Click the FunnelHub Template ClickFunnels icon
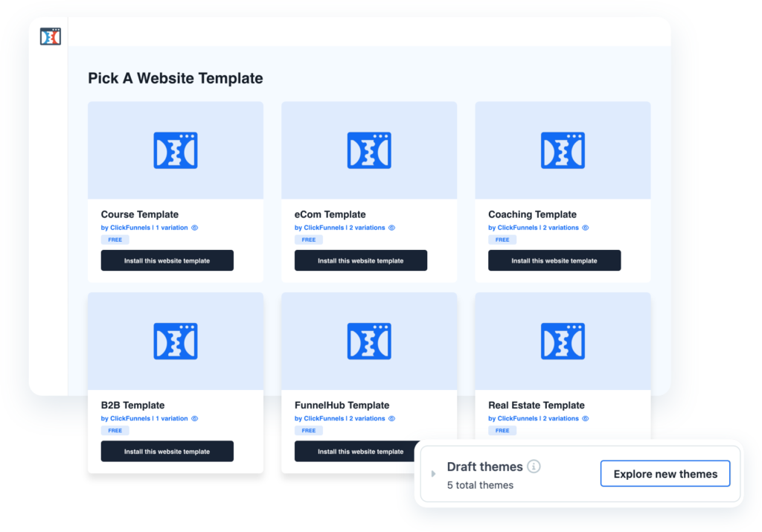 coord(369,342)
